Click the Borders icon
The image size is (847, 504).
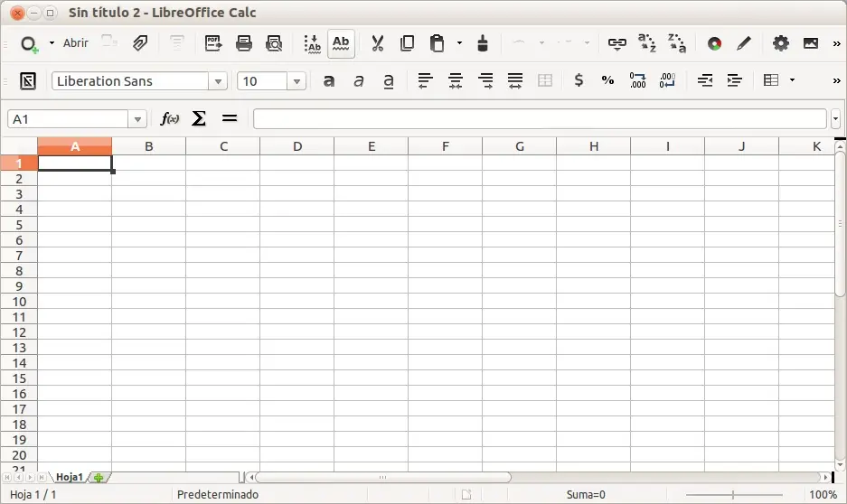point(771,80)
